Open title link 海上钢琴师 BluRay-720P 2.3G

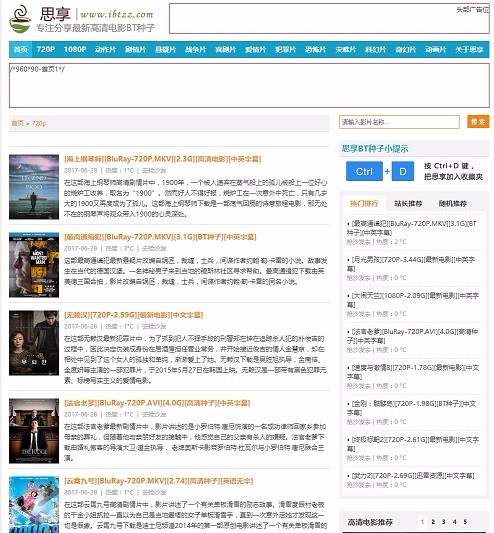click(x=163, y=159)
